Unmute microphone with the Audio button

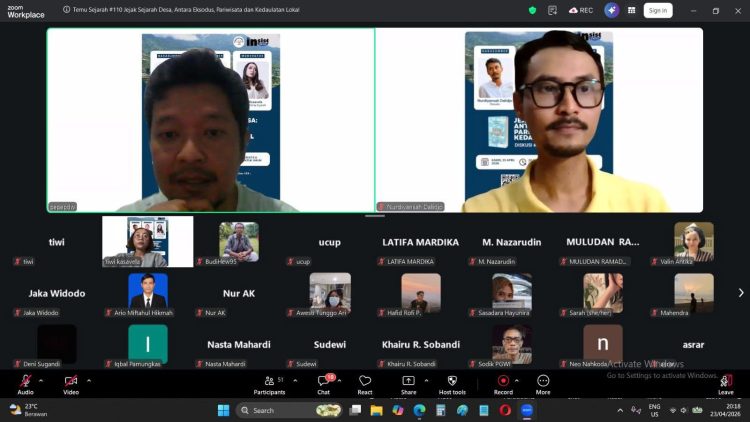point(25,381)
